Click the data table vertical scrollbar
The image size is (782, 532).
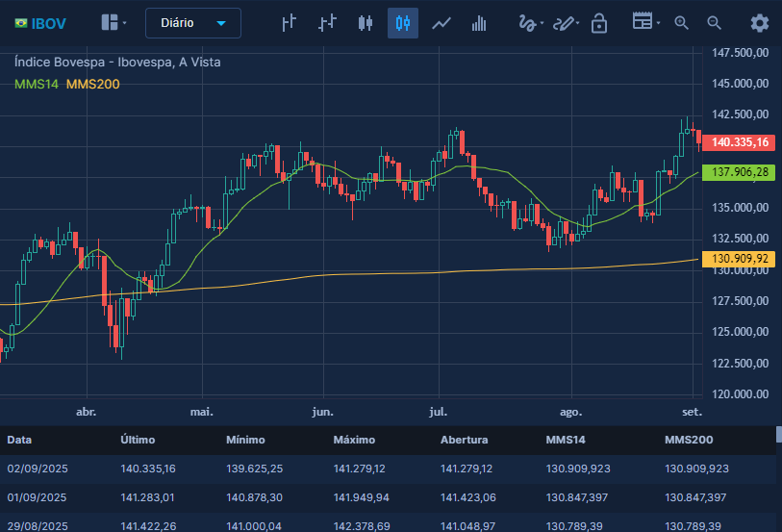(x=778, y=435)
